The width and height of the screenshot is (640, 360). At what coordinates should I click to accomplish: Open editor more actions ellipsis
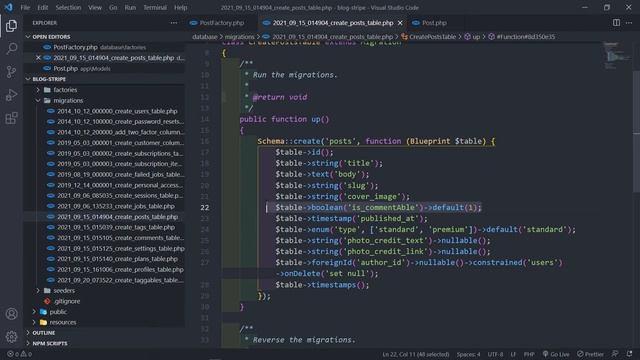point(629,23)
